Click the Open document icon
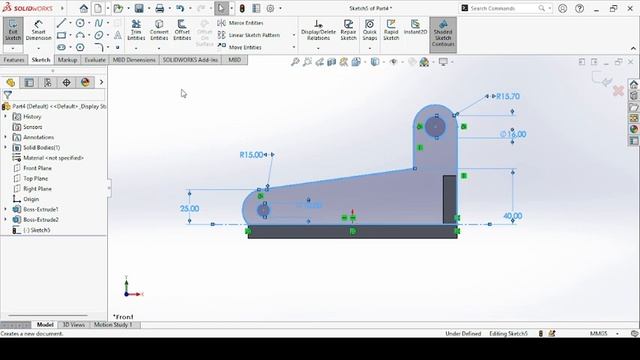This screenshot has height=360, width=640. click(x=118, y=8)
